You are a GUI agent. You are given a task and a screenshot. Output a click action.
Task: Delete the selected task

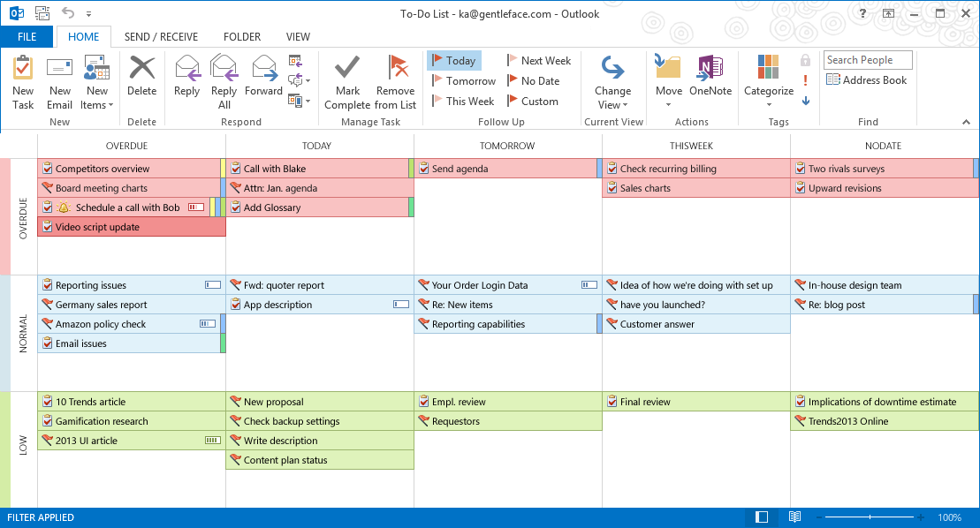142,76
